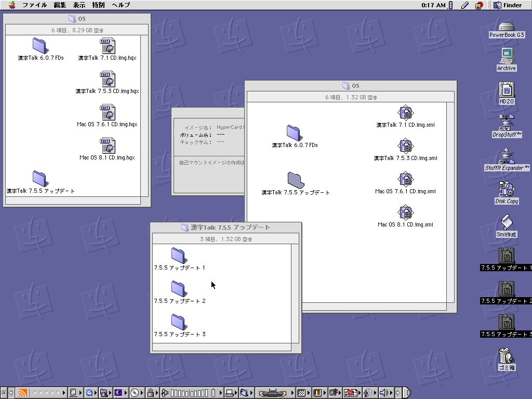The height and width of the screenshot is (399, 532).
Task: Click the 6 項目、8.29 GB 空き info line
Action: (x=77, y=30)
